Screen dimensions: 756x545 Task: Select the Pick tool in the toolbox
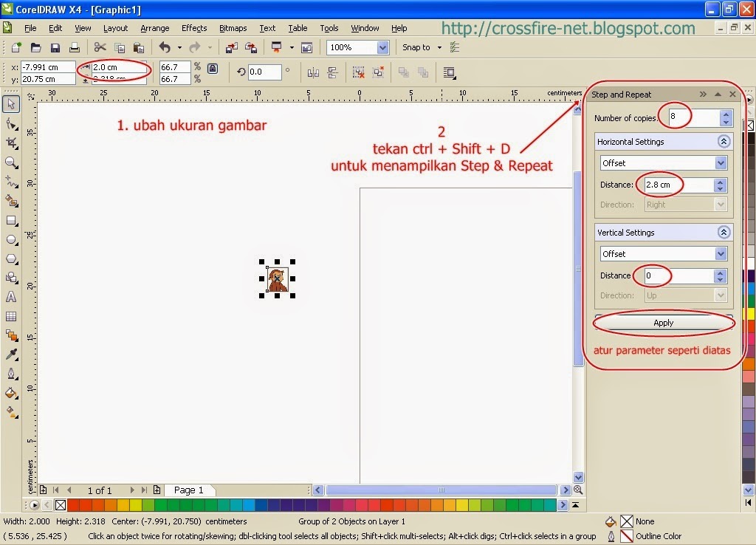(x=11, y=104)
